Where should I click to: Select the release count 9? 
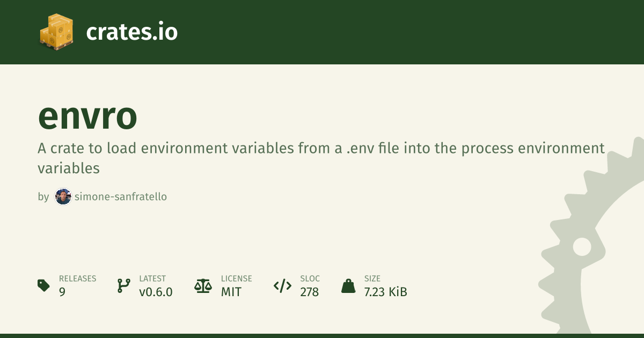(x=63, y=292)
